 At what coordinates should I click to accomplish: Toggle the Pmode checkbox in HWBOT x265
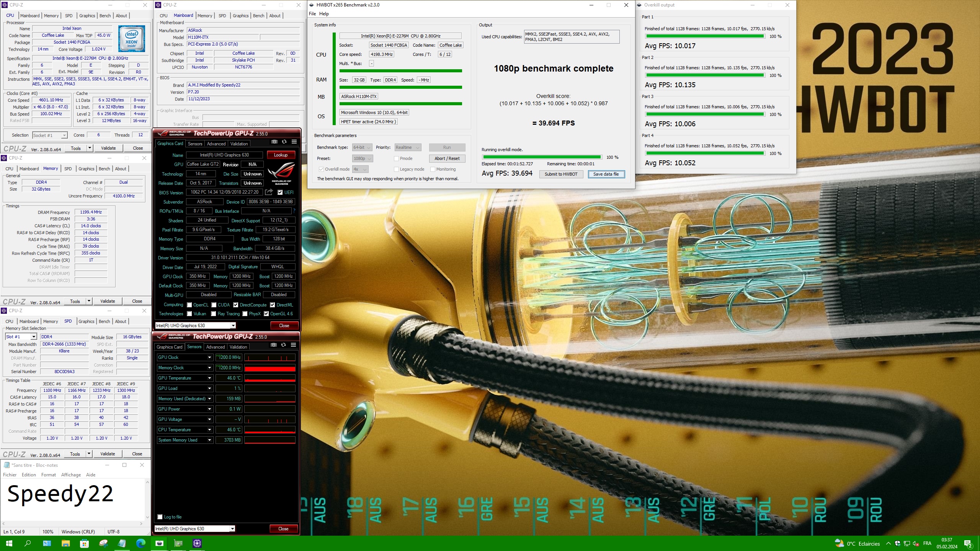396,158
